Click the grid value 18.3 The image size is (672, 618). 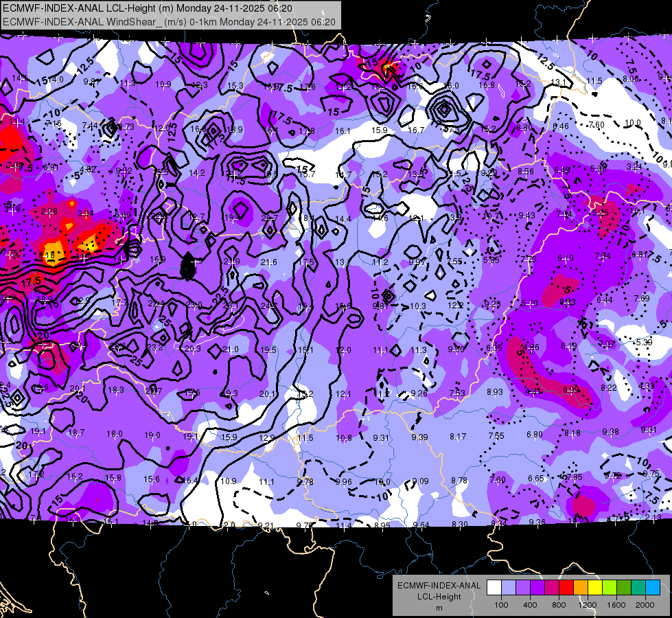(116, 390)
